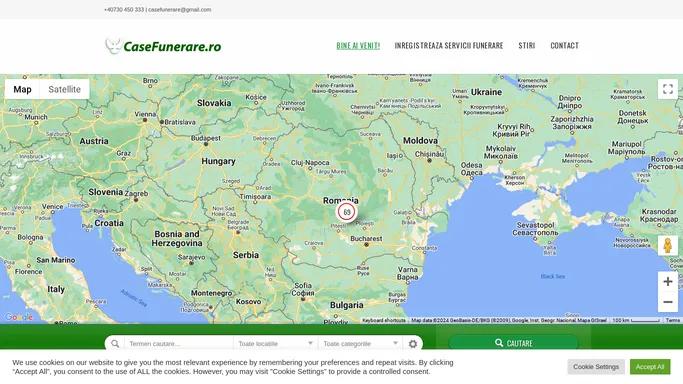This screenshot has width=683, height=384.
Task: Expand the Toate localitatile dropdown
Action: tap(275, 344)
